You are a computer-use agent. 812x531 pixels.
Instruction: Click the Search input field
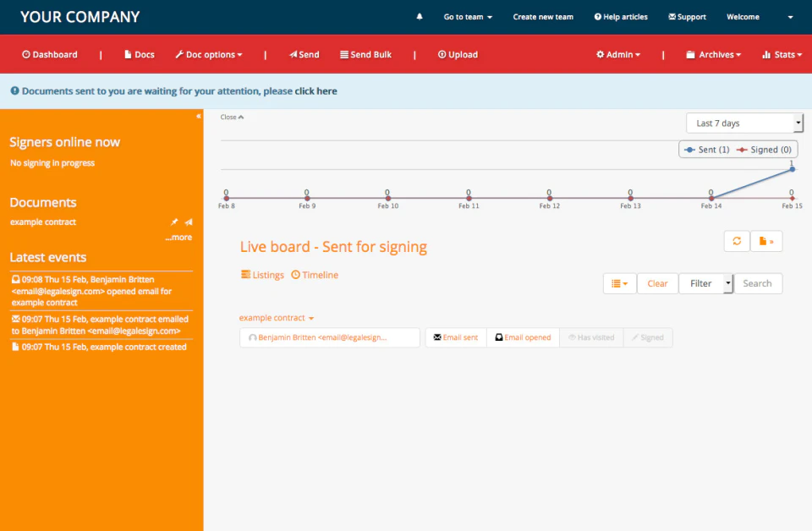[758, 283]
